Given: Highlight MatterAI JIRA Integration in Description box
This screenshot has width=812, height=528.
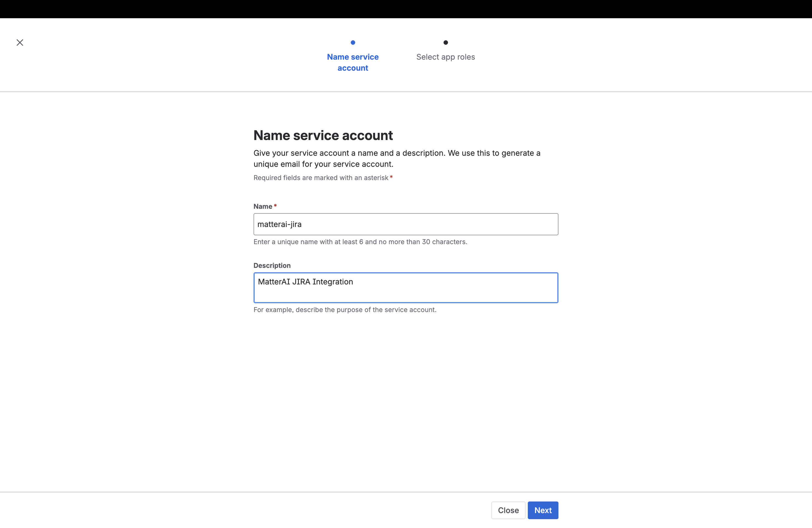Looking at the screenshot, I should pyautogui.click(x=305, y=282).
